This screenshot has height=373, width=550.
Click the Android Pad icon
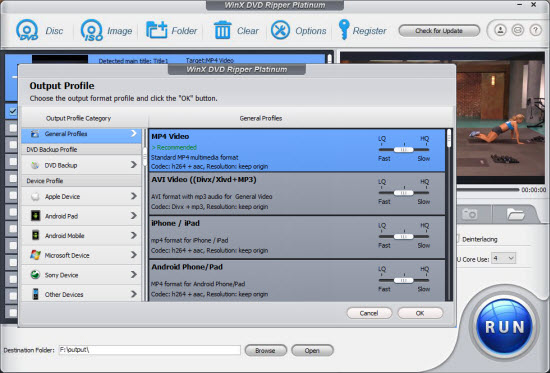tap(35, 216)
